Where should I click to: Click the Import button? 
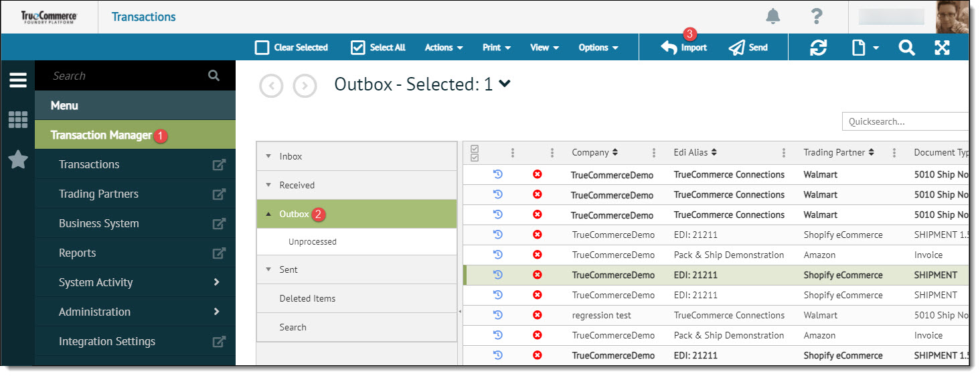684,48
